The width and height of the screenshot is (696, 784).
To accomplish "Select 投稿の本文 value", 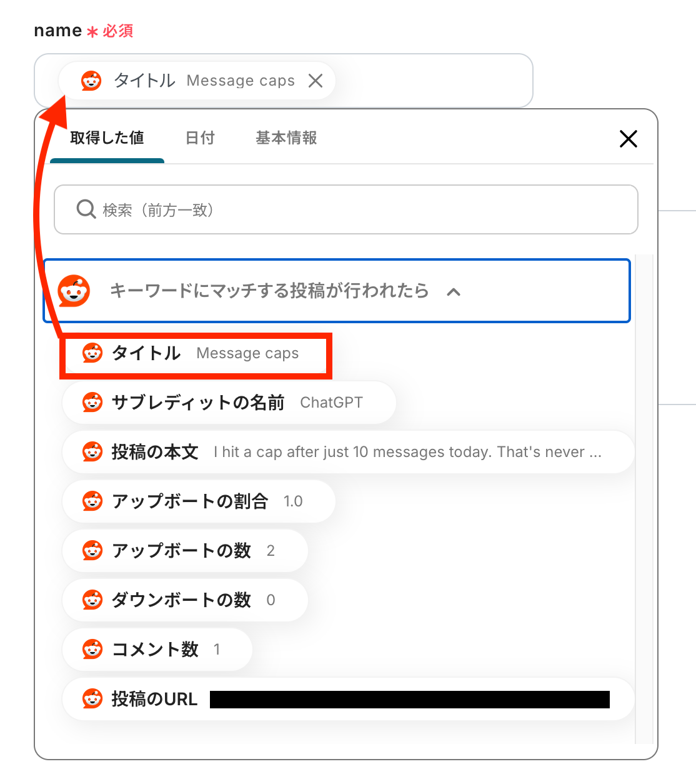I will coord(349,452).
